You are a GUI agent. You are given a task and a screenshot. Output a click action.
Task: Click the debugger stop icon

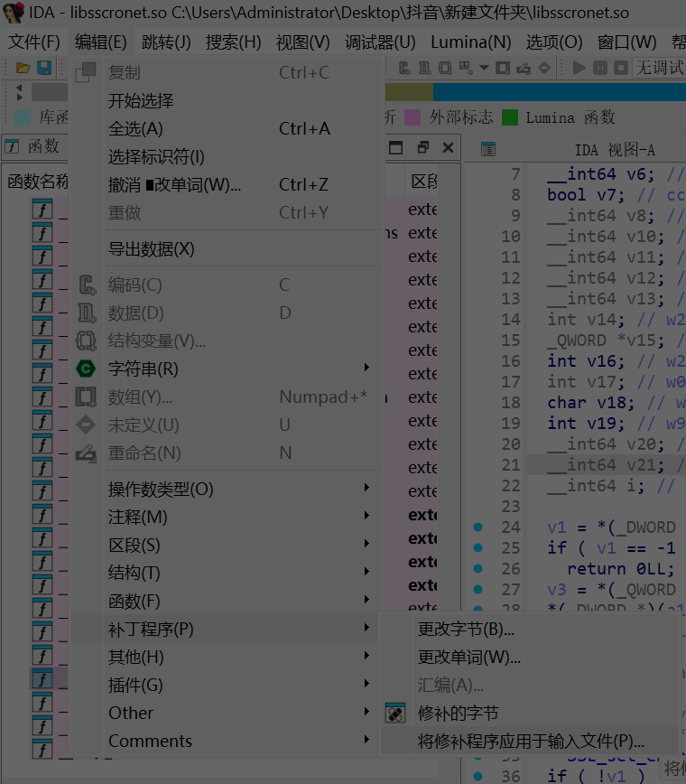[621, 68]
